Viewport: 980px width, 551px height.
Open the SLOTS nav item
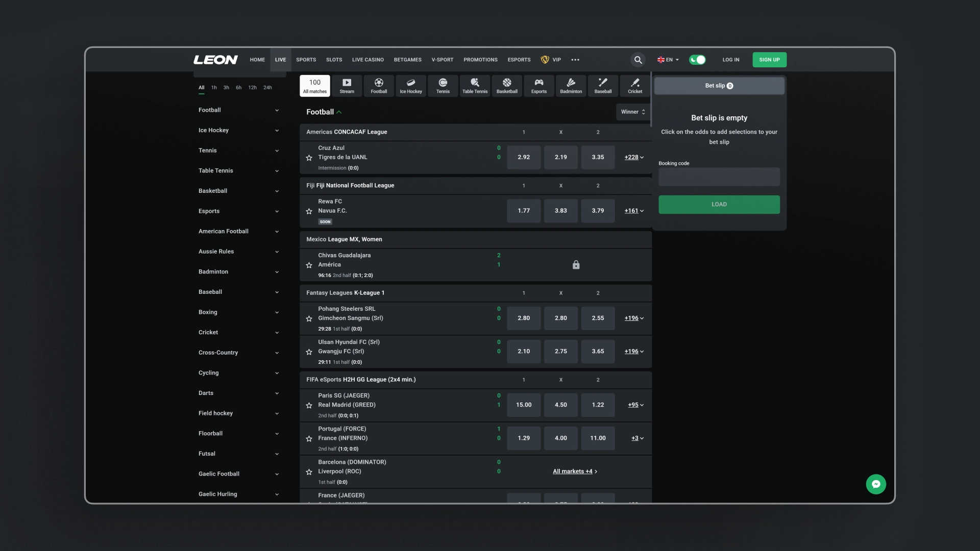(x=334, y=60)
